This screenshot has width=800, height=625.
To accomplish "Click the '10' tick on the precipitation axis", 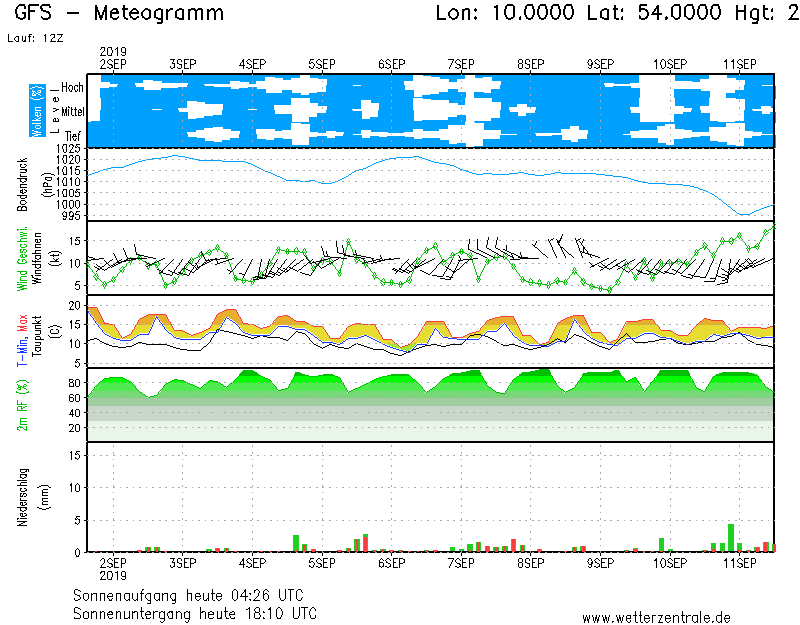I will point(74,488).
